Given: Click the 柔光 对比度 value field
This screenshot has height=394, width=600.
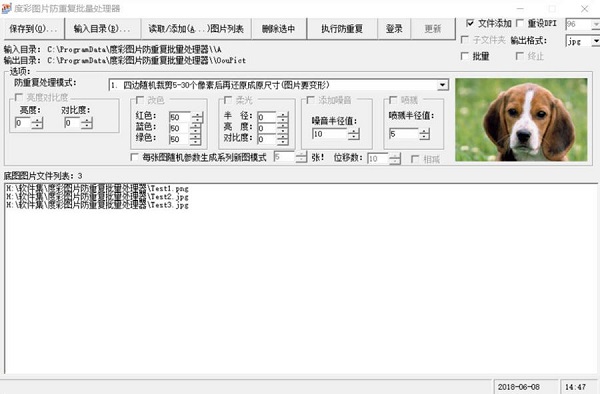Looking at the screenshot, I should point(267,139).
